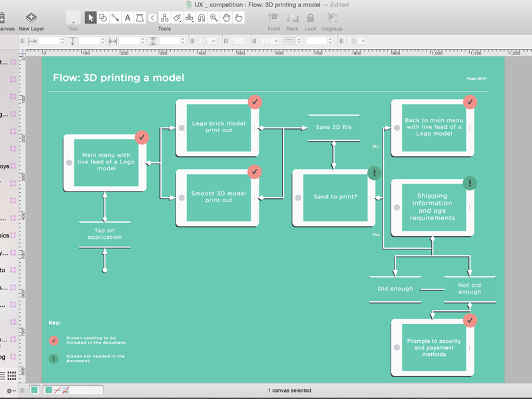
Task: Collapse the tools palette with left chevron
Action: [x=152, y=18]
